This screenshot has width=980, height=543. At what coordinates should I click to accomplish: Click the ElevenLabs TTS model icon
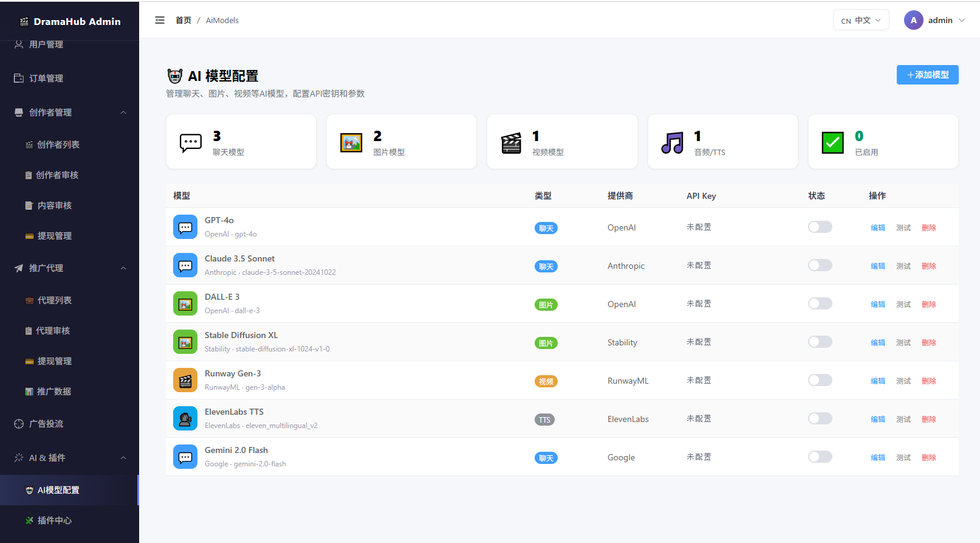tap(185, 418)
